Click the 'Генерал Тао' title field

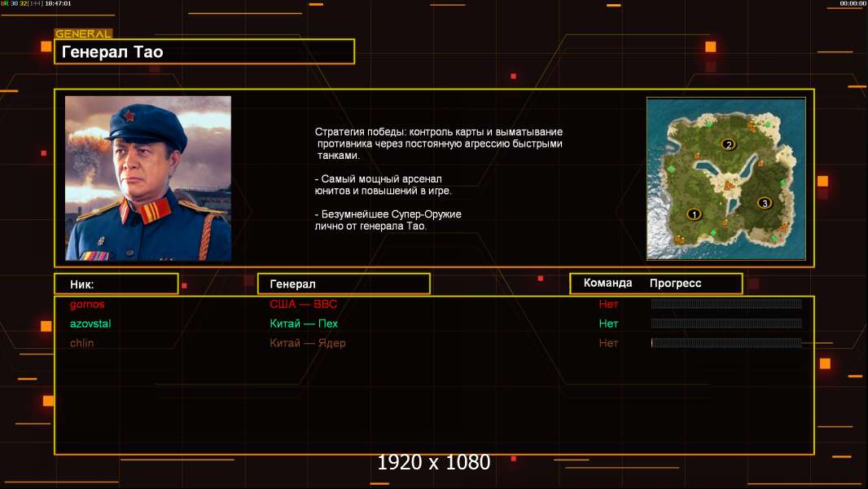pos(204,51)
